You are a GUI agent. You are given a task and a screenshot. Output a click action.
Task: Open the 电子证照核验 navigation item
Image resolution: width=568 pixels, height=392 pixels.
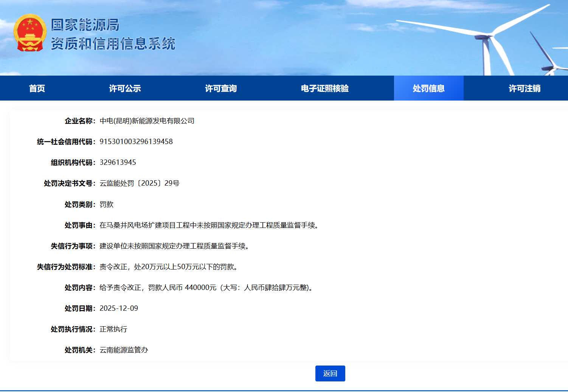324,88
